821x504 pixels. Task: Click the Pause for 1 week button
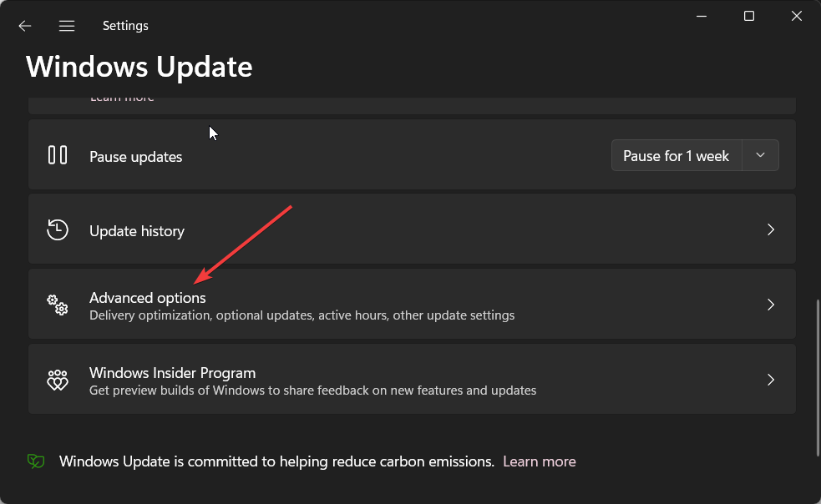(677, 155)
